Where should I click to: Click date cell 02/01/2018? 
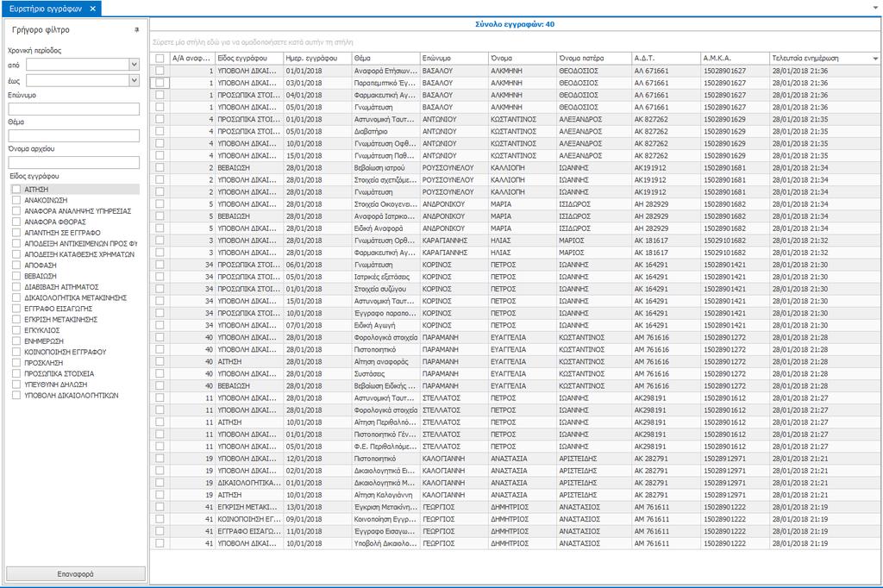tap(317, 470)
